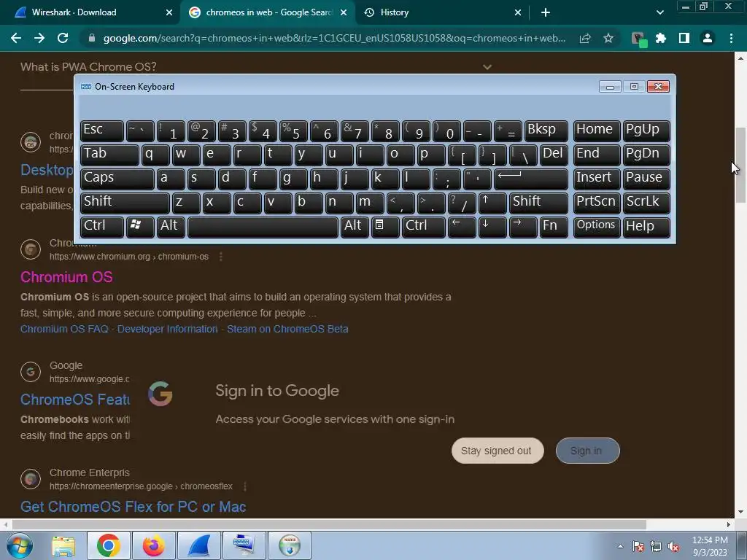Open more options for chromeenterprise.google result
Viewport: 747px width, 560px height.
(245, 486)
